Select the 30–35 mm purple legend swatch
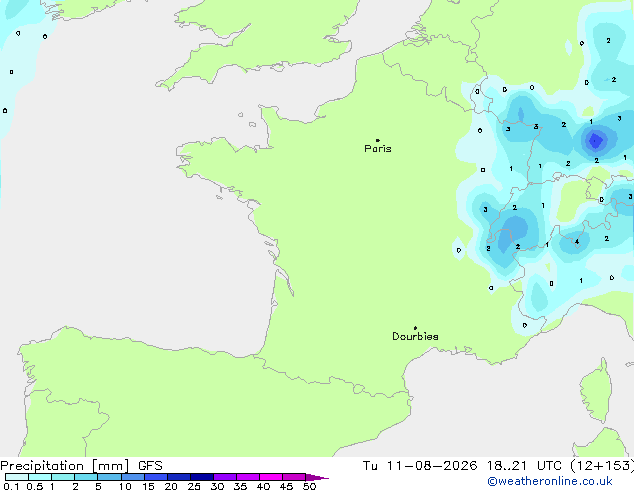Image resolution: width=634 pixels, height=490 pixels. [225, 477]
